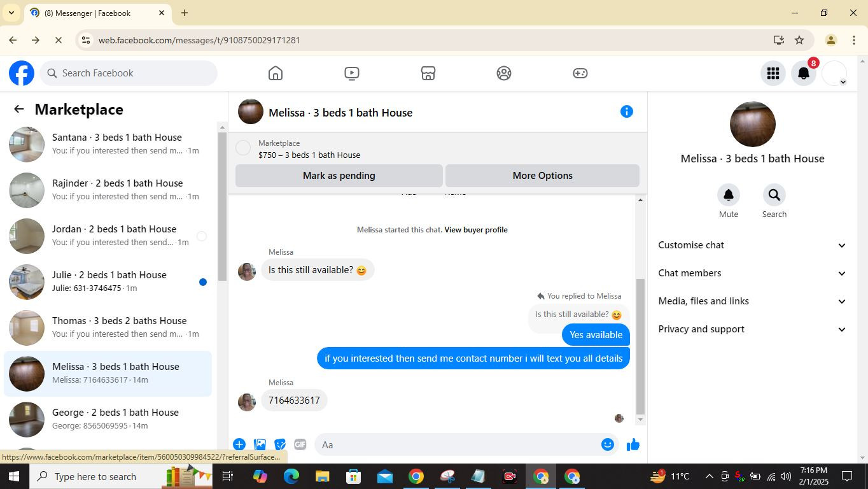
Task: Click the Search Facebook field
Action: click(129, 73)
